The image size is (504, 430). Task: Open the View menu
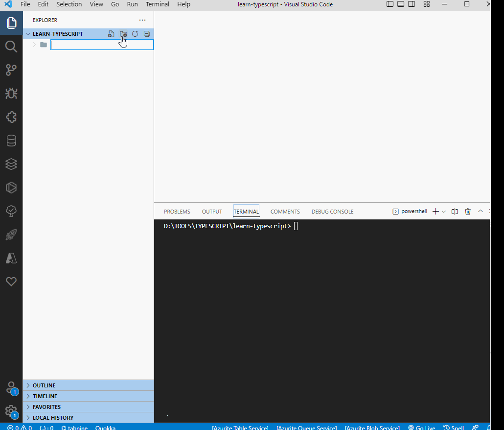96,4
